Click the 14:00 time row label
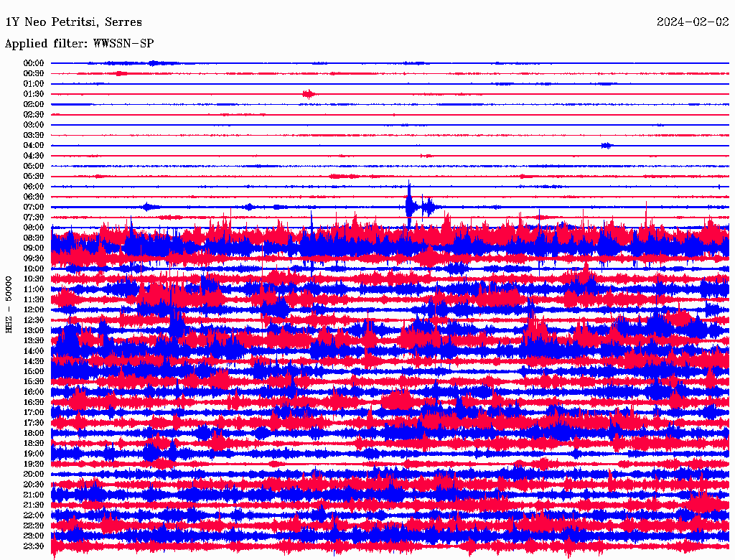735x560 pixels. [34, 350]
